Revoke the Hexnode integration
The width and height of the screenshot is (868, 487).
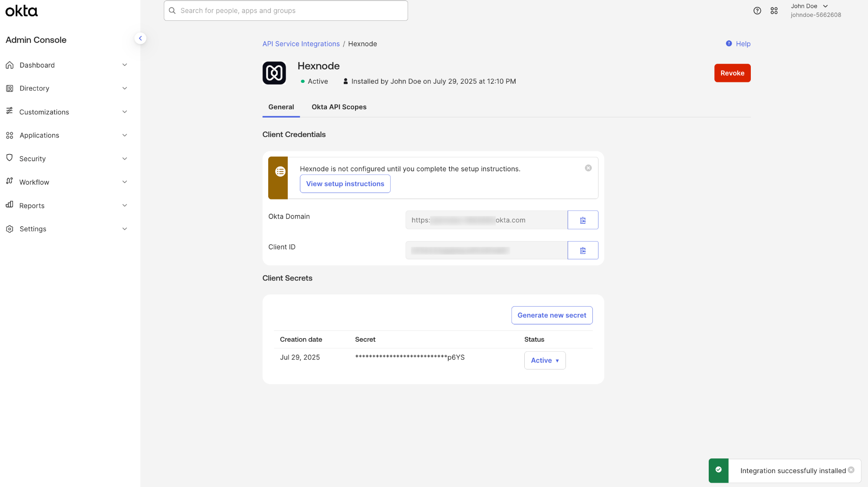point(732,73)
